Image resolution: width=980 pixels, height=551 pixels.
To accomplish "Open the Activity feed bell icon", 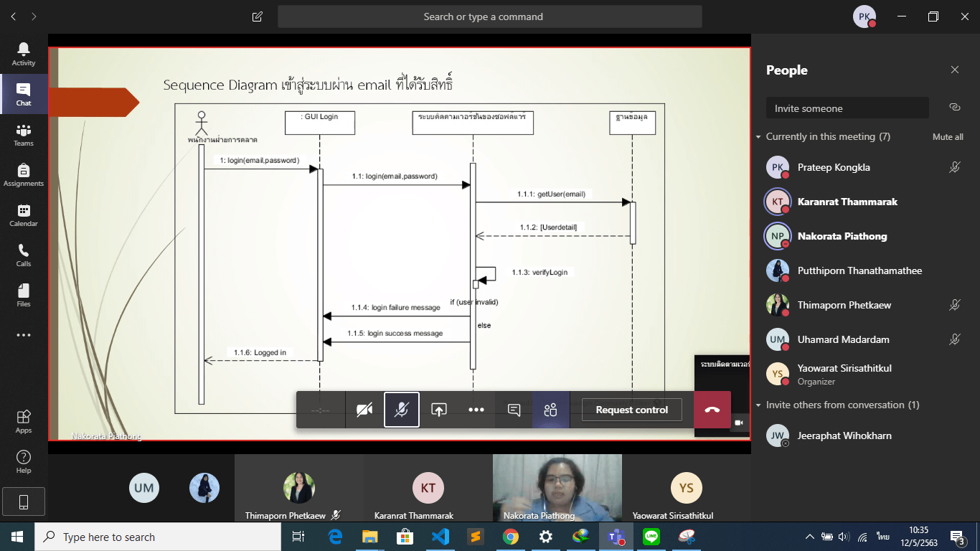I will click(x=24, y=55).
